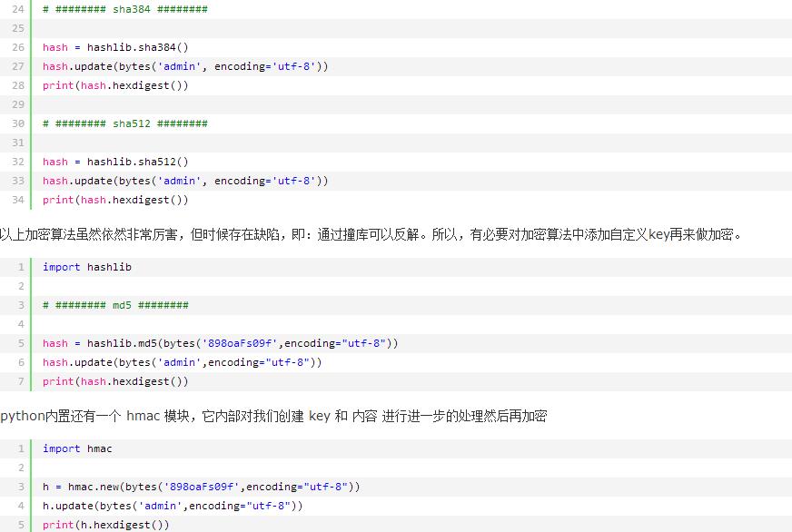Click print(hash.hexdigest()) on line 28
Viewport: 792px width, 532px height.
[x=115, y=86]
